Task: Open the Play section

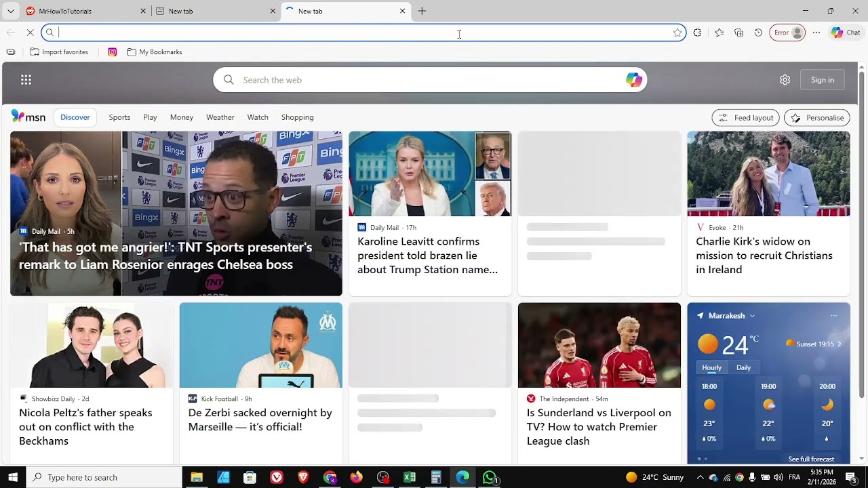Action: pos(150,117)
